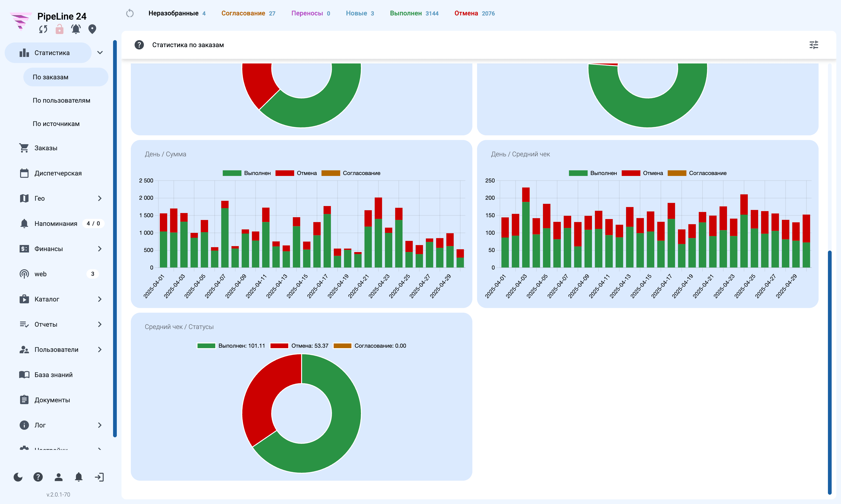Open the Отмена 2076 orders link
Screen dimensions: 841x504
click(474, 13)
